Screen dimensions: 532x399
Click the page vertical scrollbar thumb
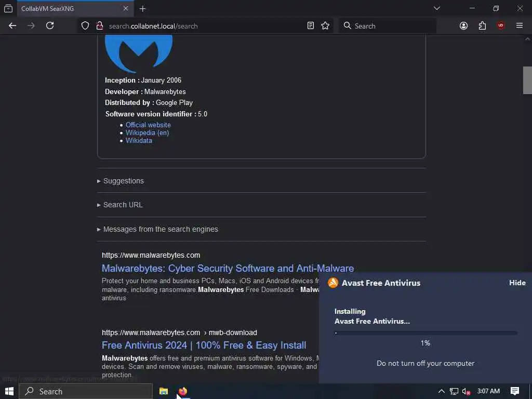527,80
